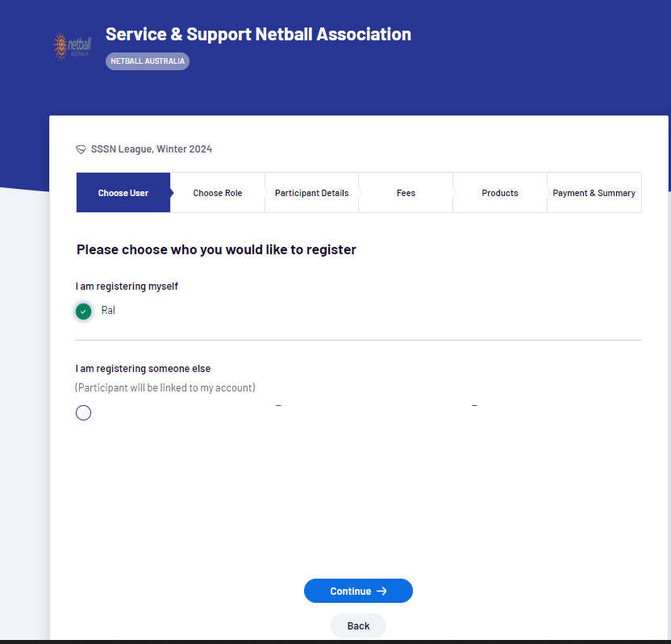Click the NETBALL AUSTRALIA badge

pos(148,61)
